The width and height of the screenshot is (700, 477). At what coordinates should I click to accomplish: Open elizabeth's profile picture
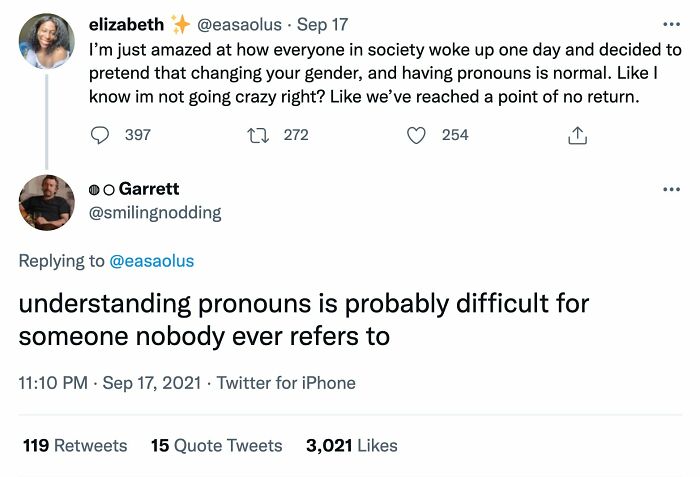click(x=46, y=41)
